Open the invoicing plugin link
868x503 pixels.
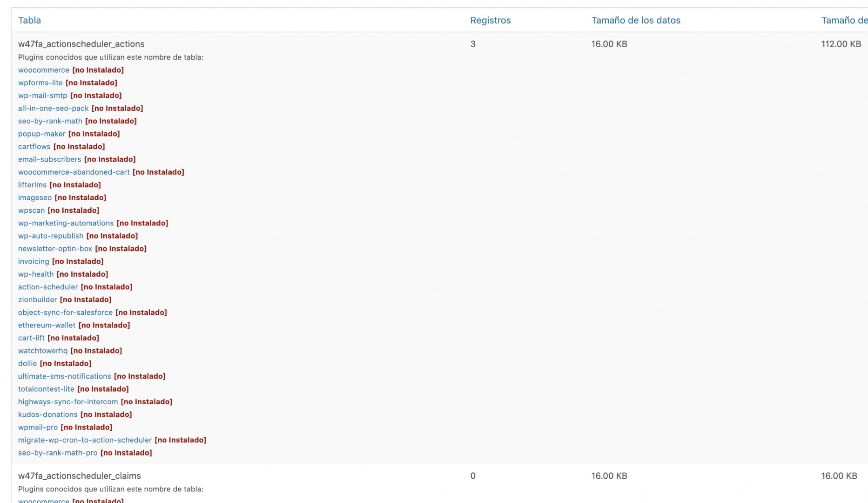34,261
